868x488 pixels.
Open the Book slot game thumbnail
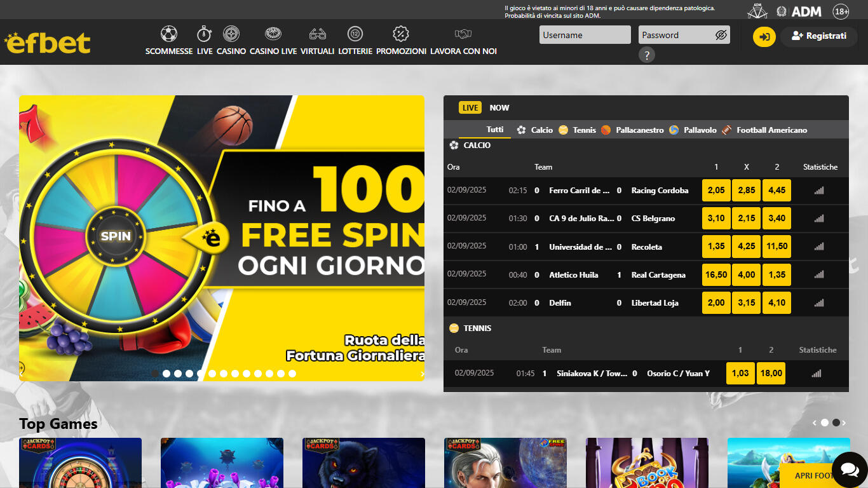647,463
